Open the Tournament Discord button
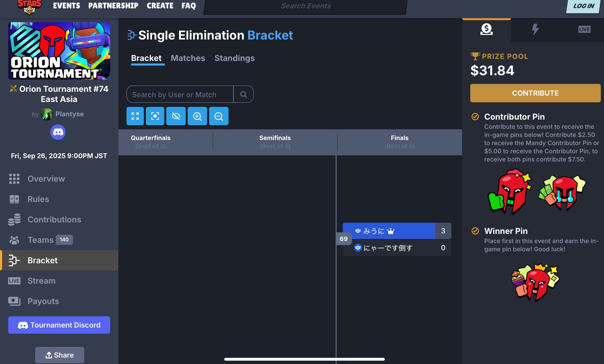Screen dimensions: 604x364 [x=59, y=325]
